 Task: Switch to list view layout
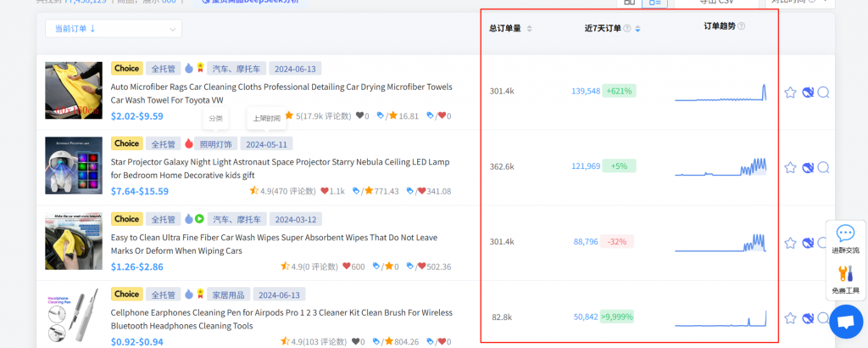654,3
